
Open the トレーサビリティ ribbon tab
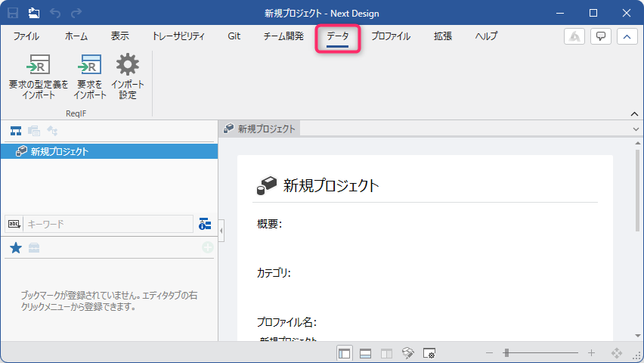178,36
